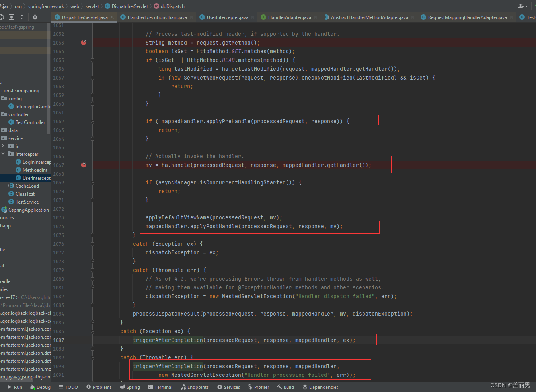This screenshot has height=392, width=536.
Task: Close the RequestMappingHandlerAdapter.java tab
Action: pyautogui.click(x=511, y=17)
